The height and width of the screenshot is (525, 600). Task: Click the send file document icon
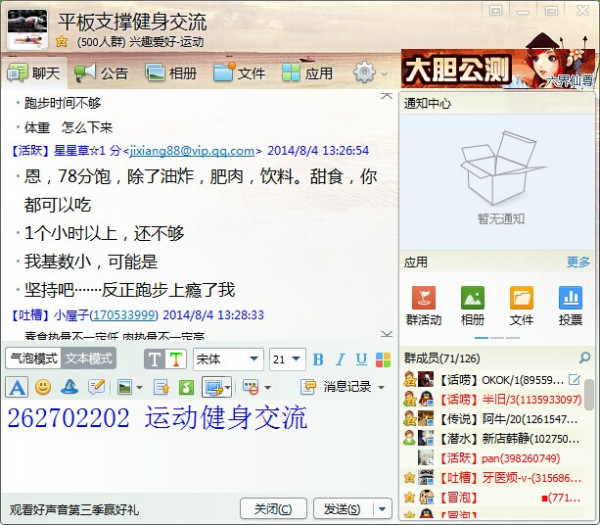point(161,388)
